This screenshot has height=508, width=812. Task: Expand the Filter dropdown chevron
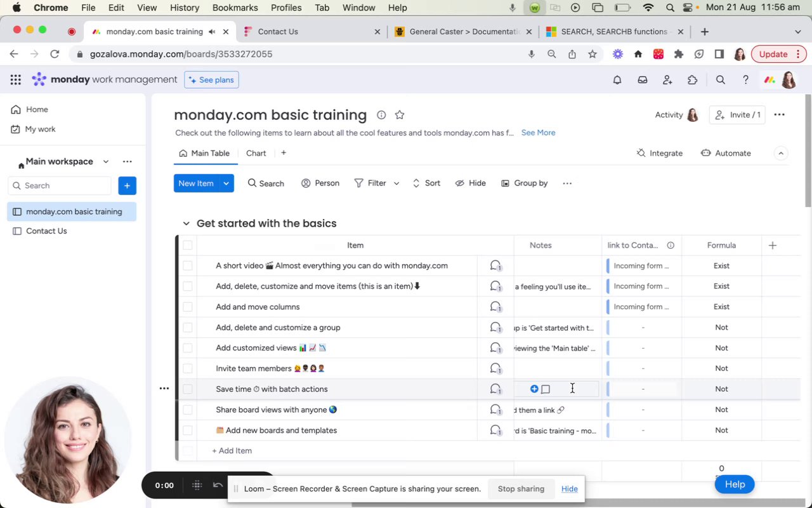pos(396,183)
